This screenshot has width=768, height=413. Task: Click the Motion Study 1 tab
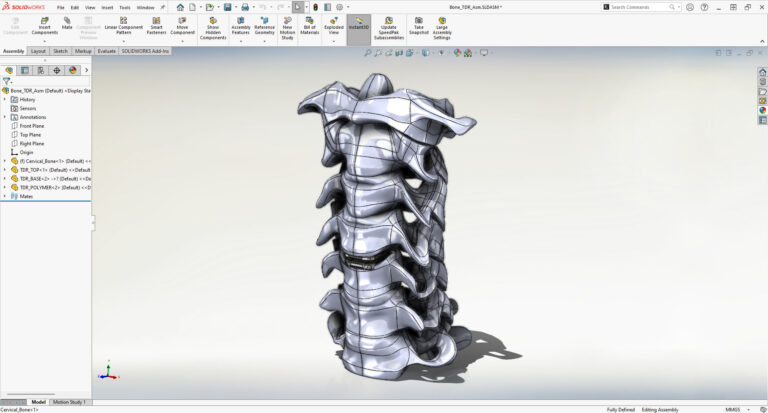(70, 402)
